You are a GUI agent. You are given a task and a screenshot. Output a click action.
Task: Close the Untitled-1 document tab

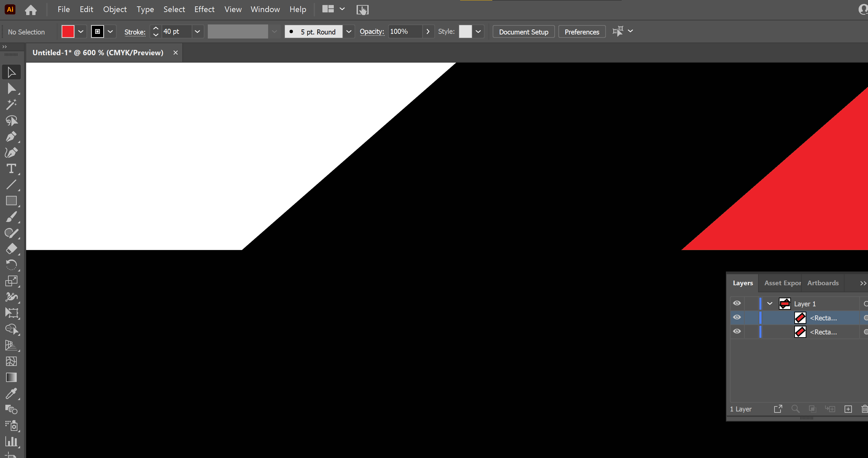tap(176, 53)
